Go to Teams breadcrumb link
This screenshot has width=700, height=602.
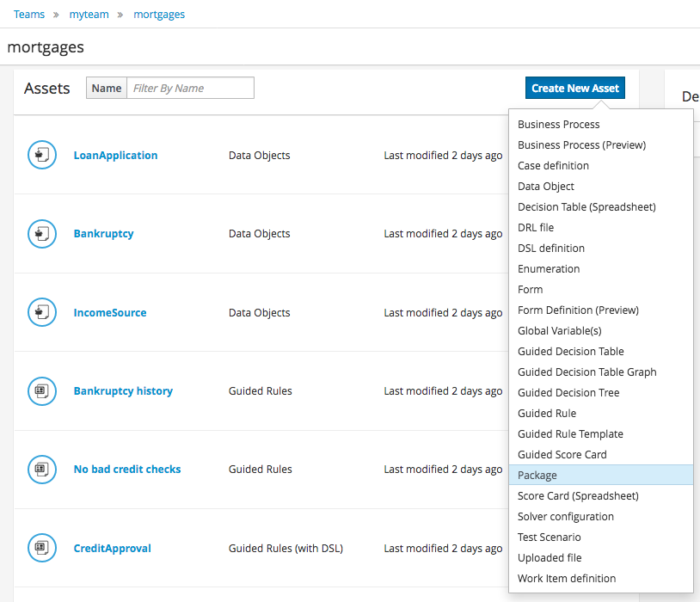(29, 15)
